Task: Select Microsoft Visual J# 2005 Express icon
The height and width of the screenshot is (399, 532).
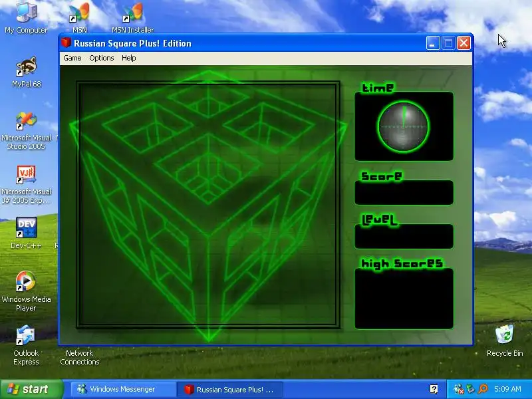Action: [26, 185]
